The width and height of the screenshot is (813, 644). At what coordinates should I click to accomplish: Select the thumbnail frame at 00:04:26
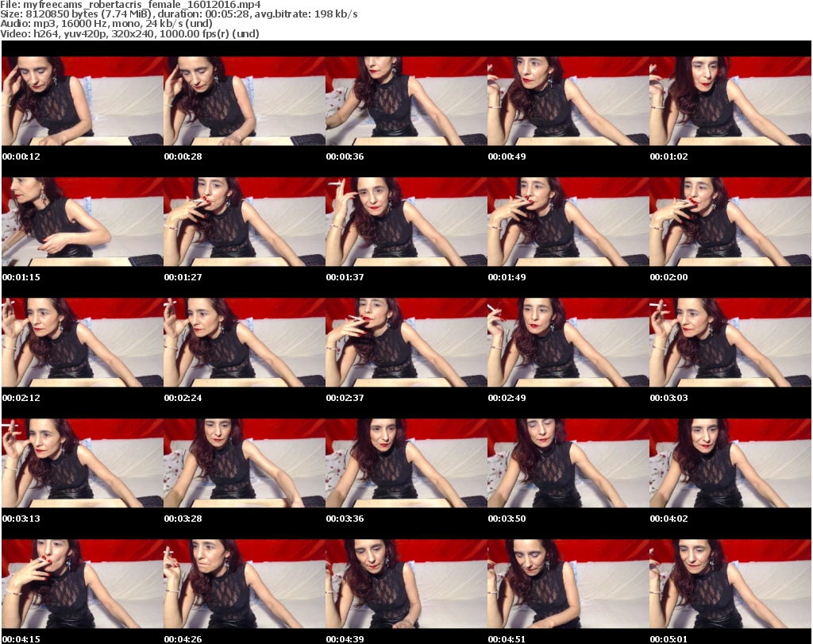click(245, 584)
